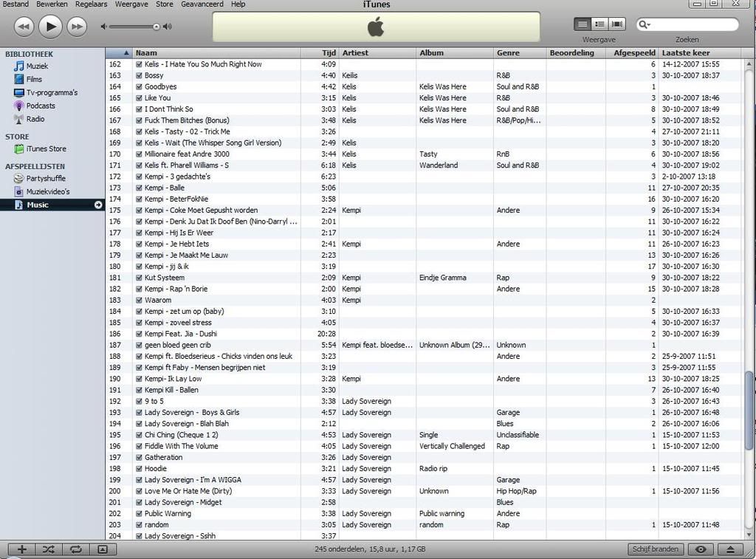Click the low volume speaker icon
This screenshot has height=559, width=756.
tap(103, 27)
